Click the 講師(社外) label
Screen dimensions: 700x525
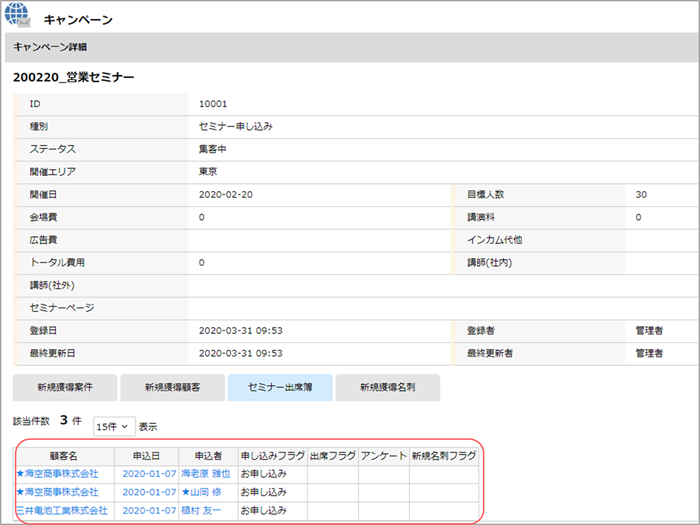(52, 285)
